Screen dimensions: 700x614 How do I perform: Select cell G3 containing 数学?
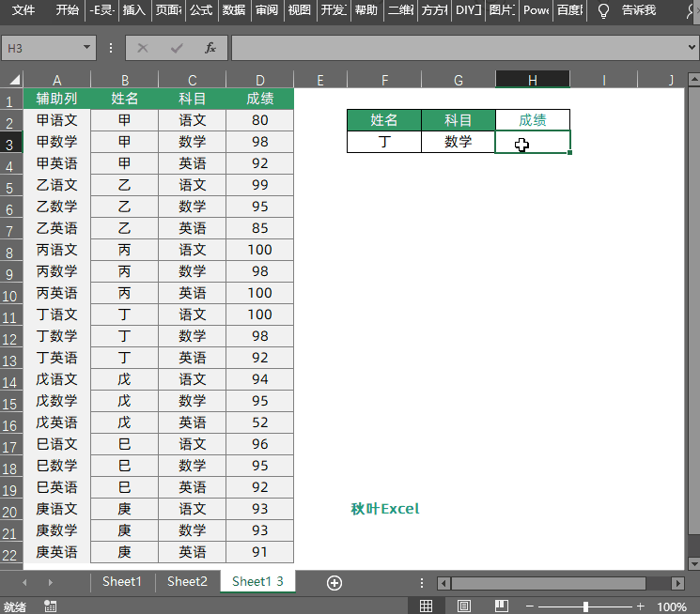458,142
